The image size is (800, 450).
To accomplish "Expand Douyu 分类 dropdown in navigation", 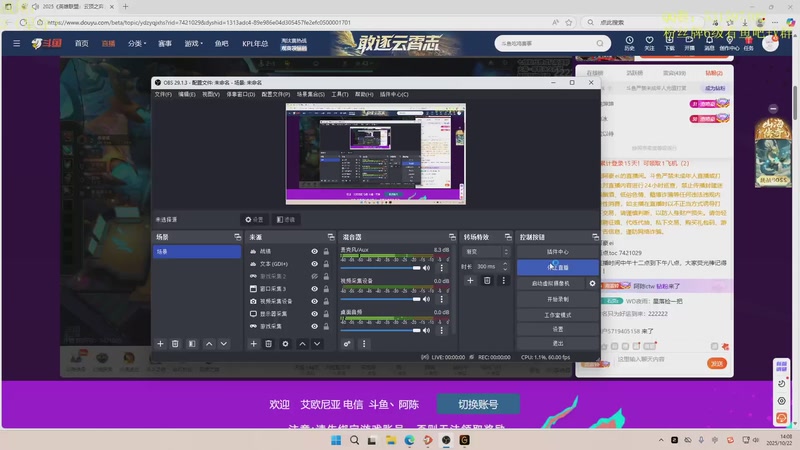I will [137, 43].
